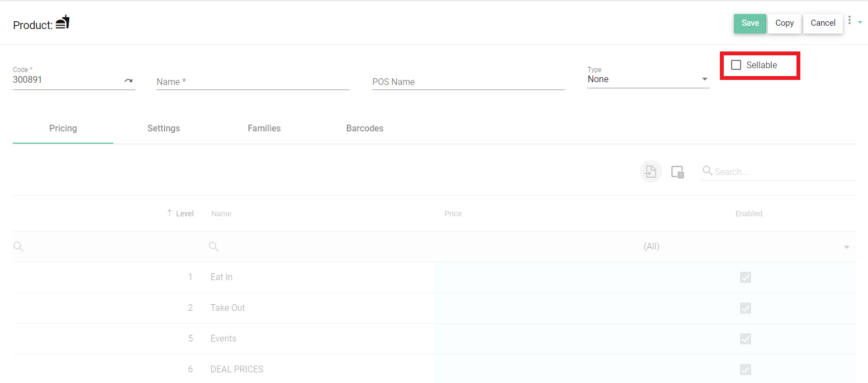Click the product plate logo icon
The width and height of the screenshot is (868, 383).
tap(62, 22)
